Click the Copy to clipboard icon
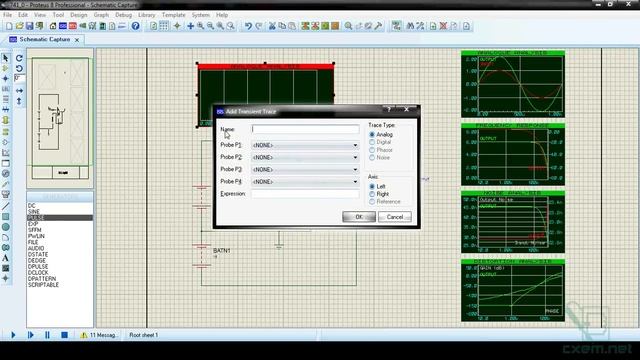Screen dimensions: 640x360 pos(282,26)
